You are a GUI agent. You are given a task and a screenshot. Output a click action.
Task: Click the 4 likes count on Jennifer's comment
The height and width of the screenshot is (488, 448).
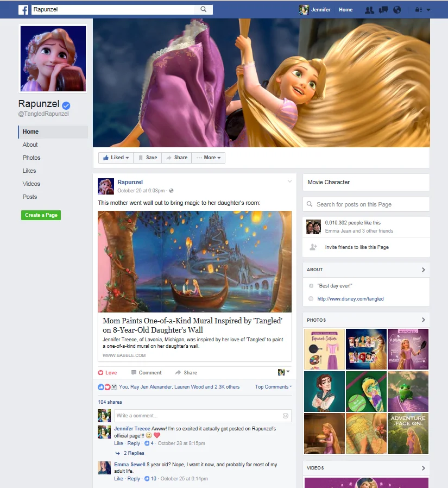[x=149, y=443]
